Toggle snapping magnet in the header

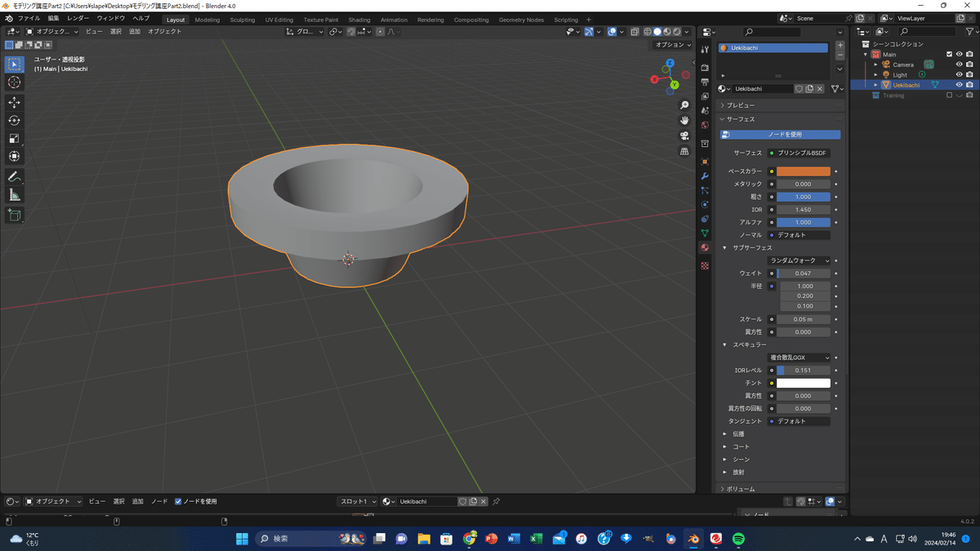click(350, 32)
